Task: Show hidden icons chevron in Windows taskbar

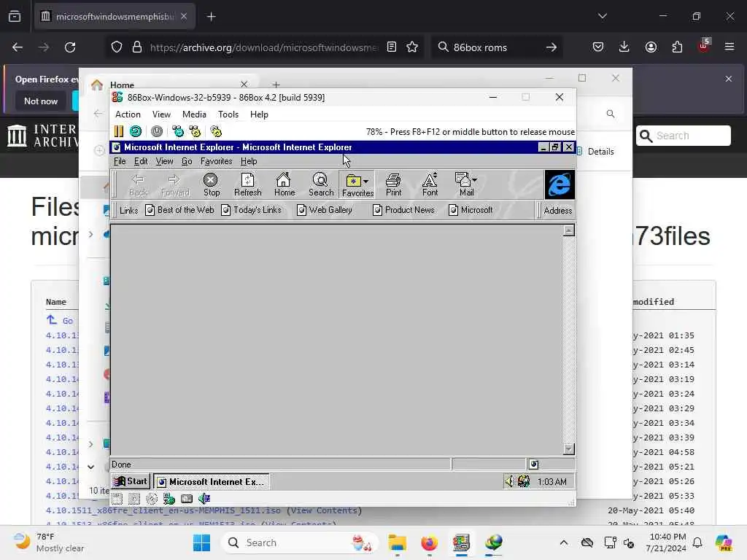Action: 564,542
